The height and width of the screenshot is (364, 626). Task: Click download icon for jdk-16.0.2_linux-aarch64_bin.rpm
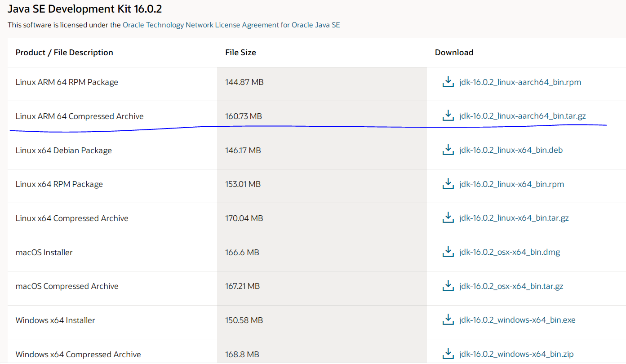pos(448,82)
